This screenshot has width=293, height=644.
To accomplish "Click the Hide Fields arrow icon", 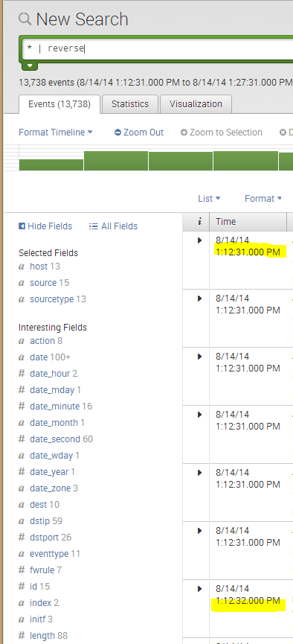I will 22,226.
